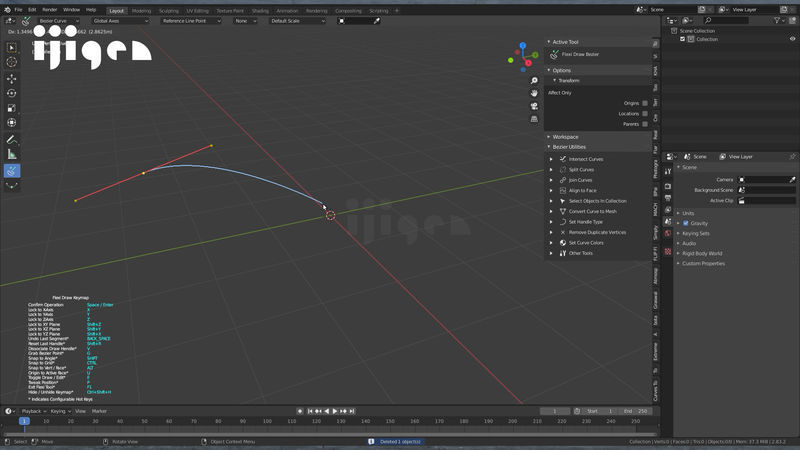
Task: Hide Collection with the eye icon
Action: pyautogui.click(x=792, y=39)
